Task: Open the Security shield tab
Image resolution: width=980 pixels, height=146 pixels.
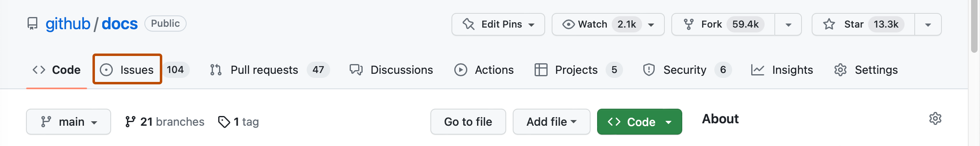Action: pos(687,70)
